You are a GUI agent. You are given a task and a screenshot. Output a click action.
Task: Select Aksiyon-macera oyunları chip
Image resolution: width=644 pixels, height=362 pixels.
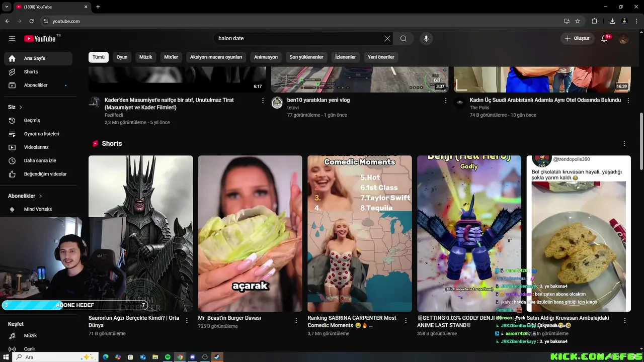[216, 57]
